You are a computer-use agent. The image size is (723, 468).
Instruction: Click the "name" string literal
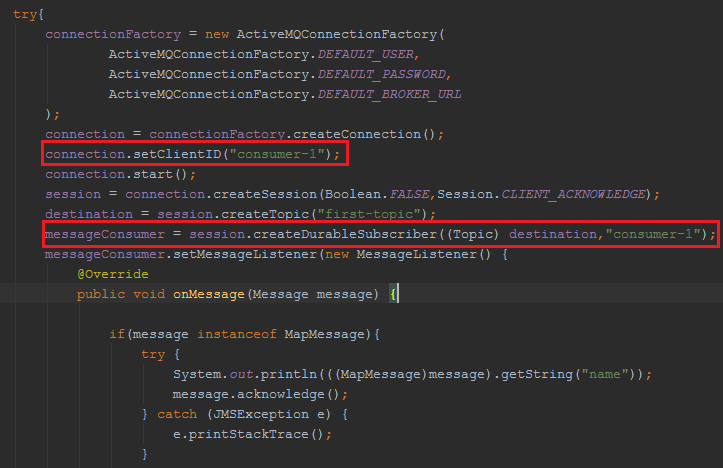(x=605, y=374)
